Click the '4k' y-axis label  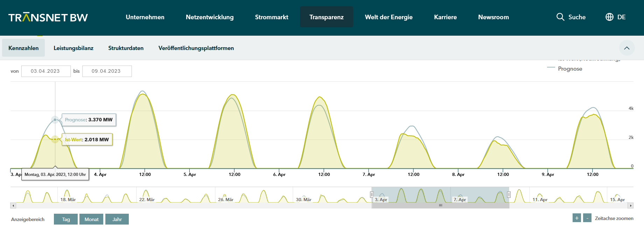pyautogui.click(x=631, y=108)
